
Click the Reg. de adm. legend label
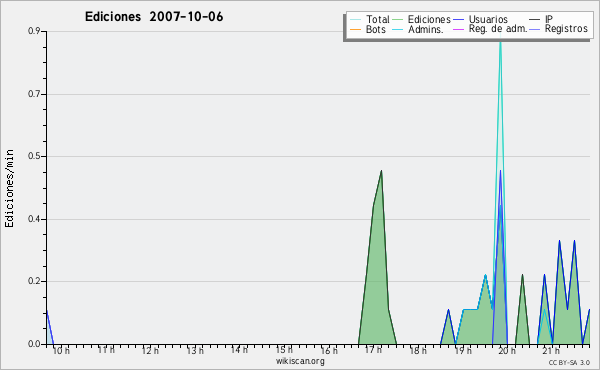click(x=498, y=29)
